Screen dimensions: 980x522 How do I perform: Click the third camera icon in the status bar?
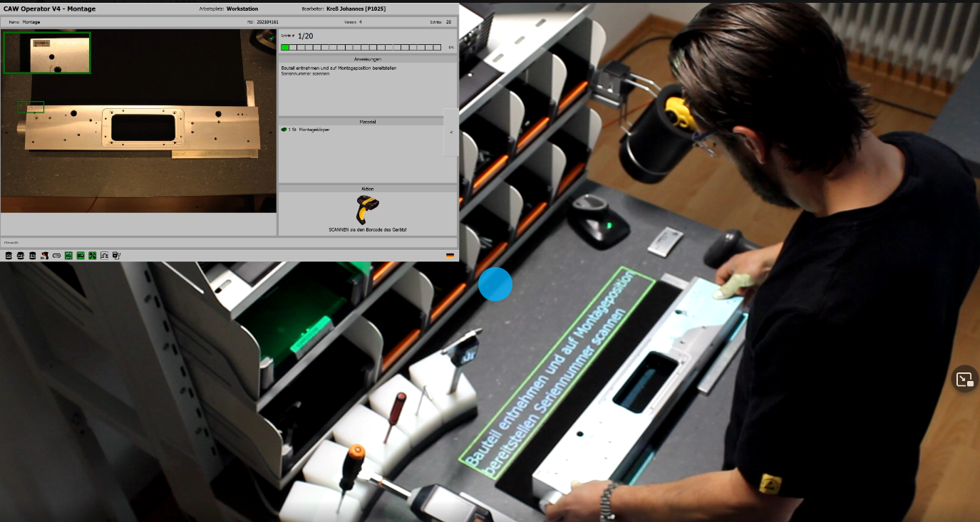pyautogui.click(x=32, y=256)
